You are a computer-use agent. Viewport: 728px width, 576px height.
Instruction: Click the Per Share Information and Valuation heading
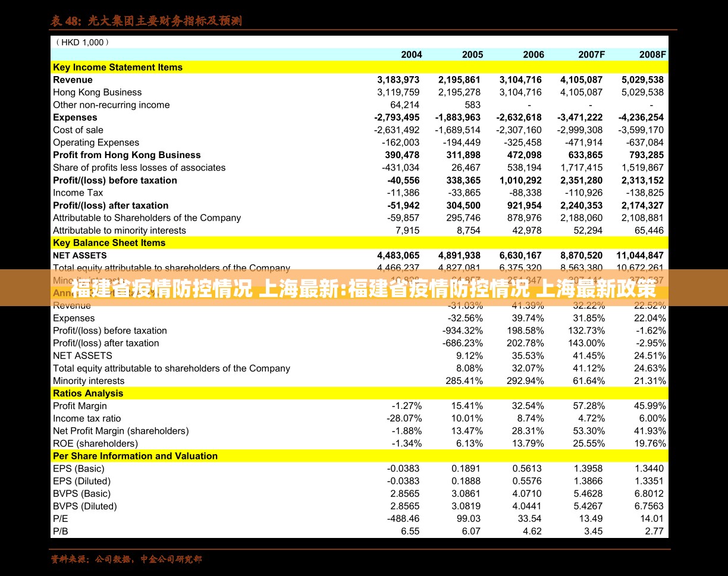click(x=135, y=456)
